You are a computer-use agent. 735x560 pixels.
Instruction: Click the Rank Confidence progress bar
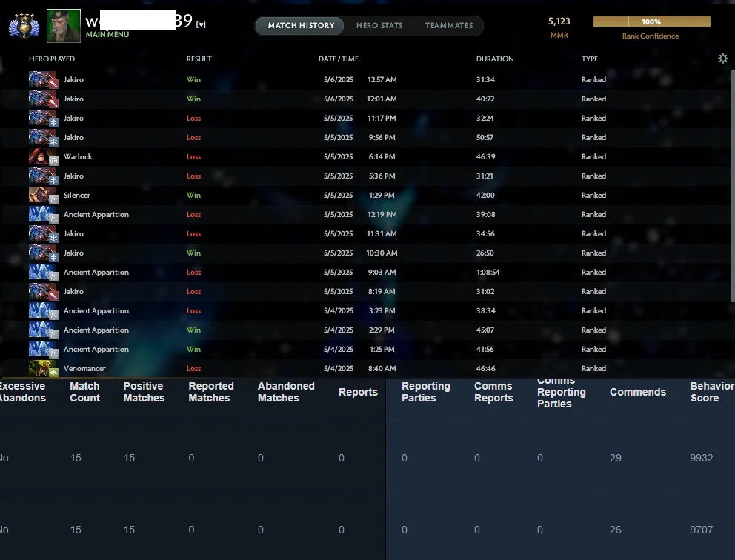651,21
